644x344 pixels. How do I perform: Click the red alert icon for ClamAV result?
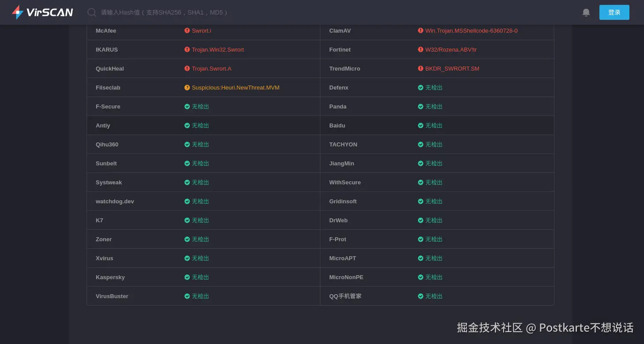tap(421, 31)
